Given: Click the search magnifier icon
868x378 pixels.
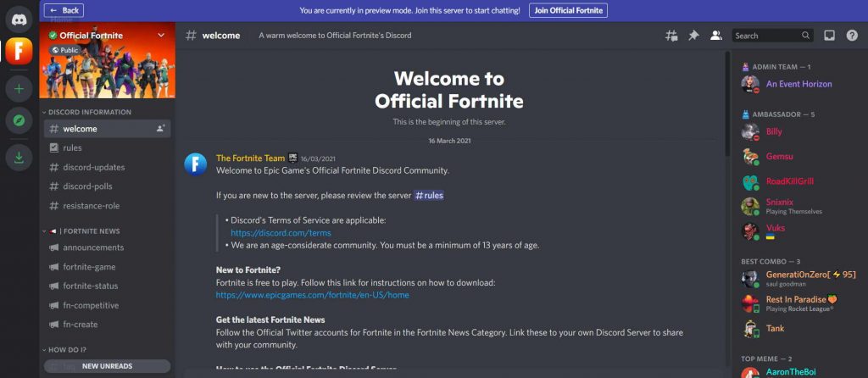Looking at the screenshot, I should [x=805, y=36].
